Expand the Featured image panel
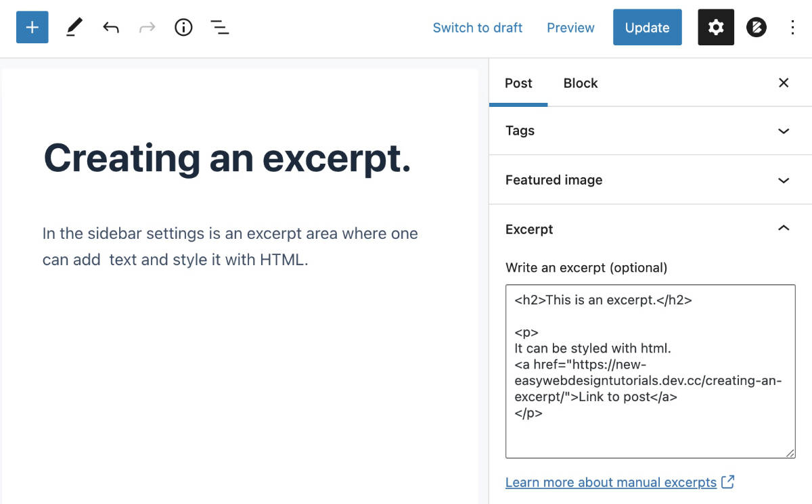This screenshot has width=812, height=504. (650, 180)
